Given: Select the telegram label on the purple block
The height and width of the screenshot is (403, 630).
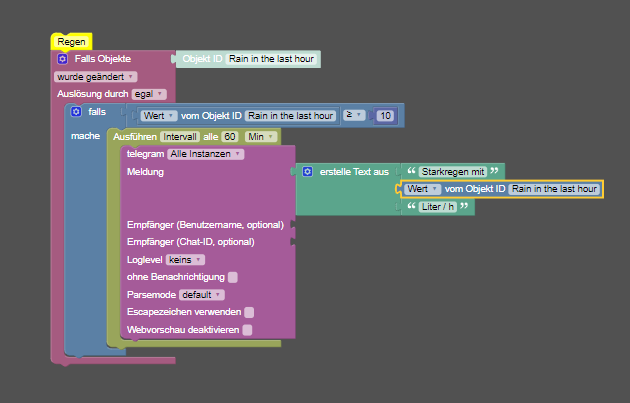Looking at the screenshot, I should pos(145,154).
